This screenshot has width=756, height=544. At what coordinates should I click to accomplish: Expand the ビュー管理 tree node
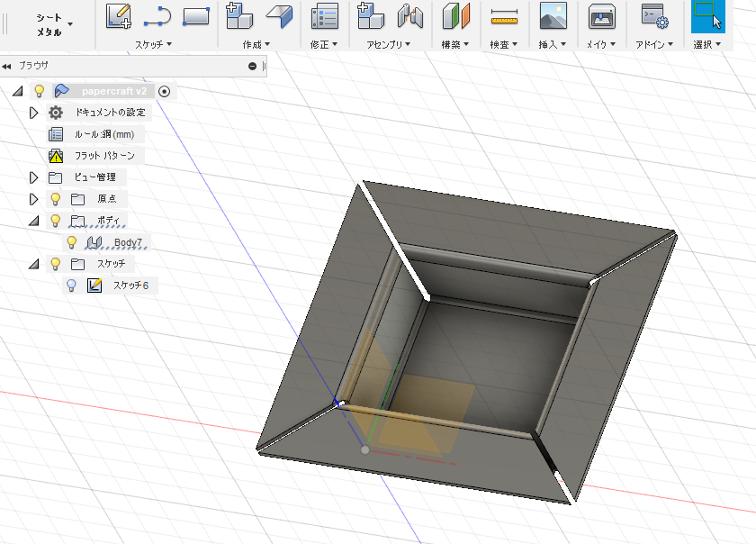click(x=33, y=177)
